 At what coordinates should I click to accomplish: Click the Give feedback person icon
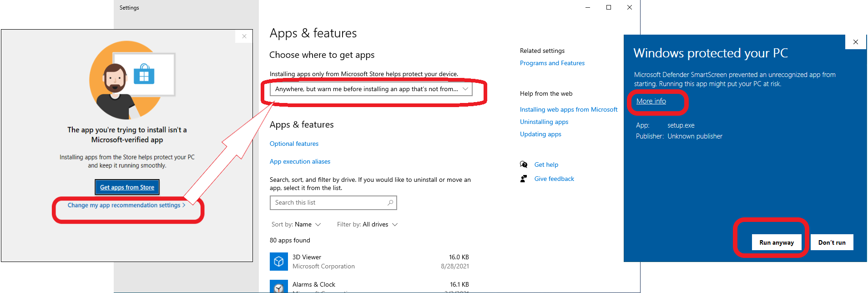click(x=524, y=179)
